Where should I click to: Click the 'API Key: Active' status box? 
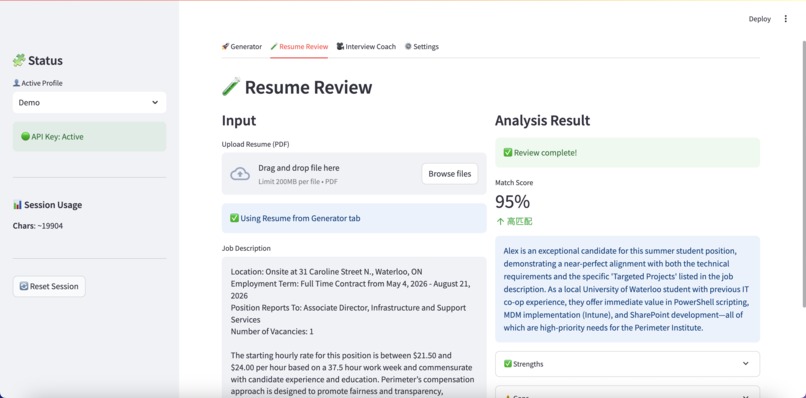click(89, 137)
